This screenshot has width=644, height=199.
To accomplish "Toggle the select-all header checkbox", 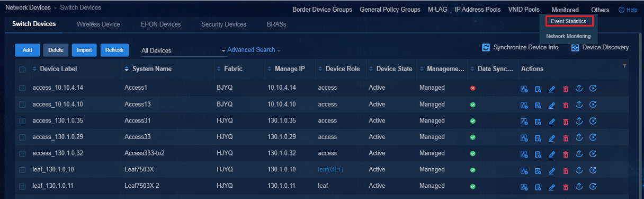I will [22, 70].
